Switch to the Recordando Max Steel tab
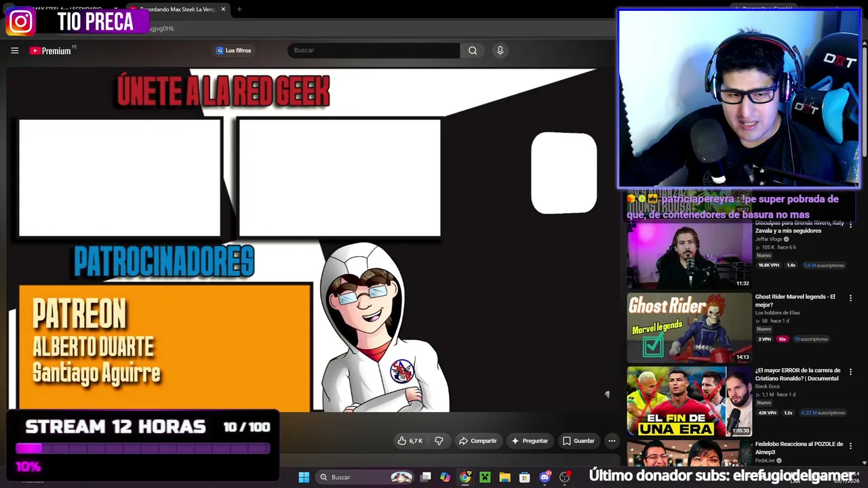 pyautogui.click(x=178, y=9)
